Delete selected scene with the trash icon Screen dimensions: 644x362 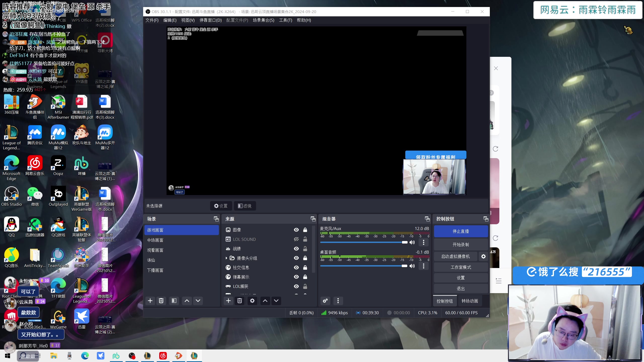tap(161, 301)
